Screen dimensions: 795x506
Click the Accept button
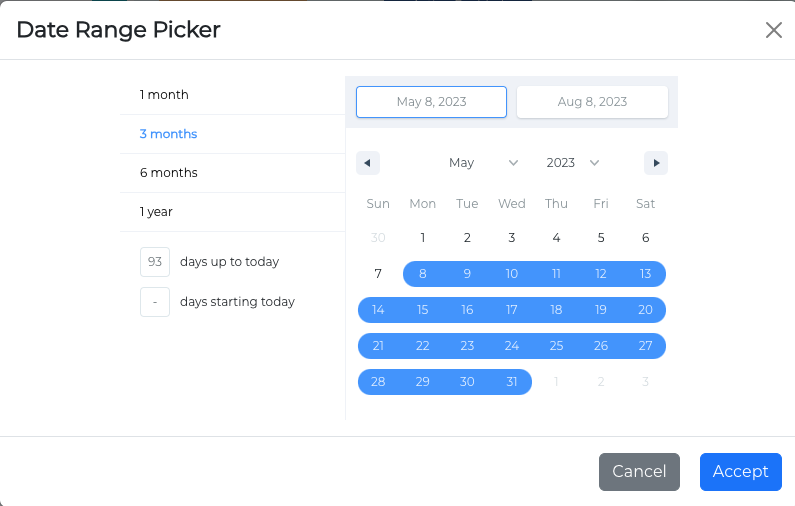point(740,472)
